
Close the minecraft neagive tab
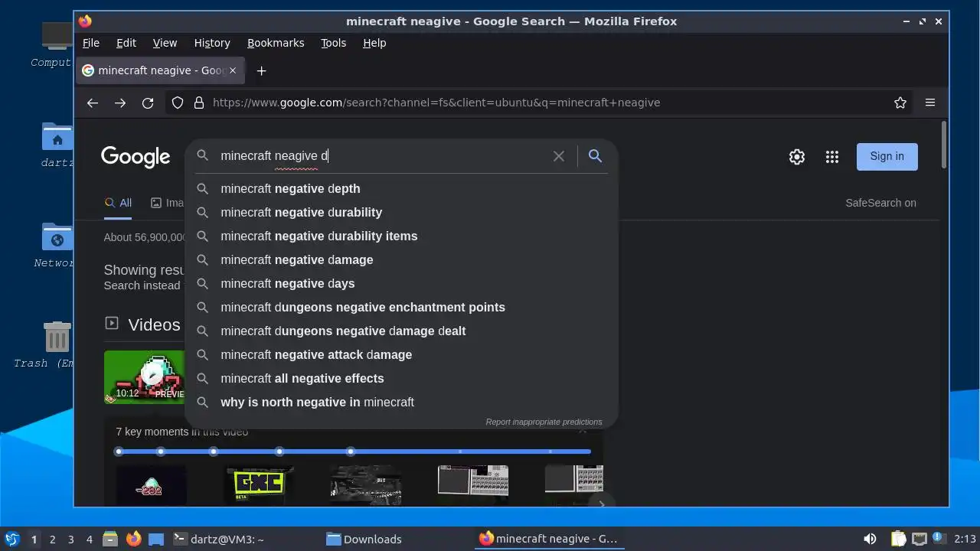coord(233,70)
